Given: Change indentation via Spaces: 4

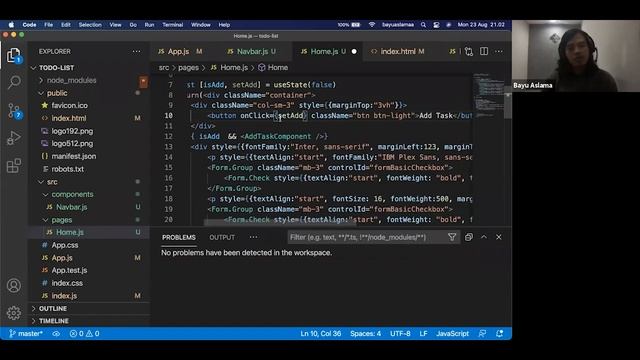Looking at the screenshot, I should [x=365, y=333].
